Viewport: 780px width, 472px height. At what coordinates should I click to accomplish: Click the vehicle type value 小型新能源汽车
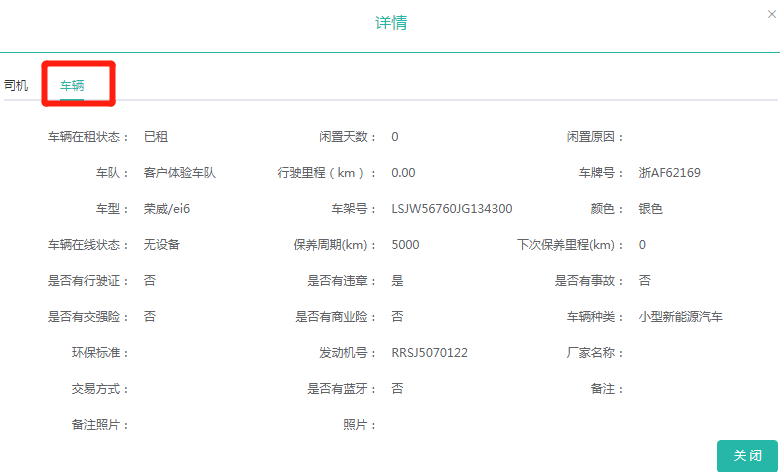(x=680, y=317)
